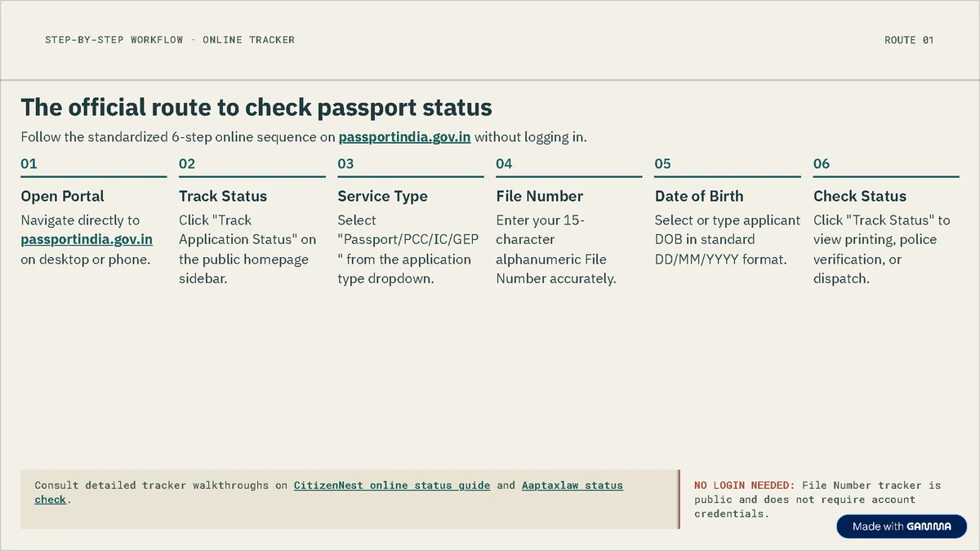Screen dimensions: 980x551
Task: Click the "File Number" step title
Action: click(540, 196)
